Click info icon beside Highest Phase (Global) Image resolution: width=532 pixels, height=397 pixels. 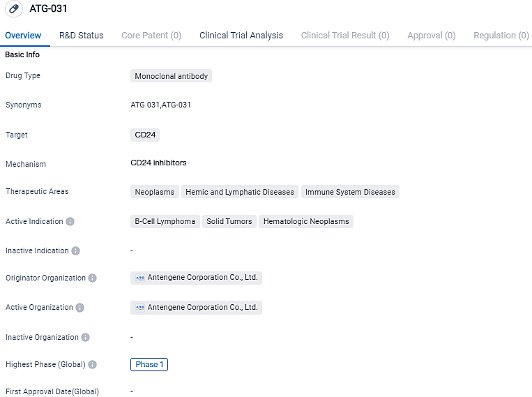92,365
